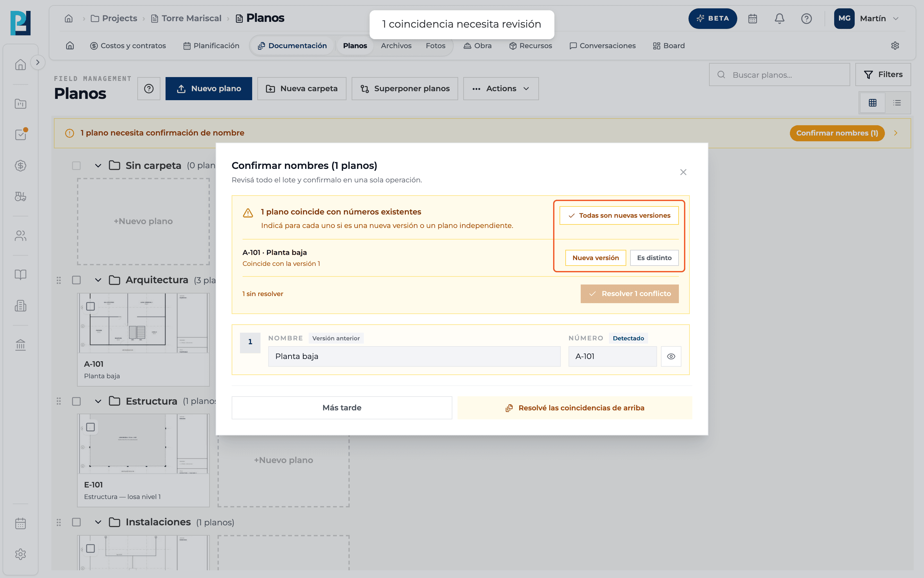Open project settings gear in the tab bar
The width and height of the screenshot is (924, 578).
895,46
